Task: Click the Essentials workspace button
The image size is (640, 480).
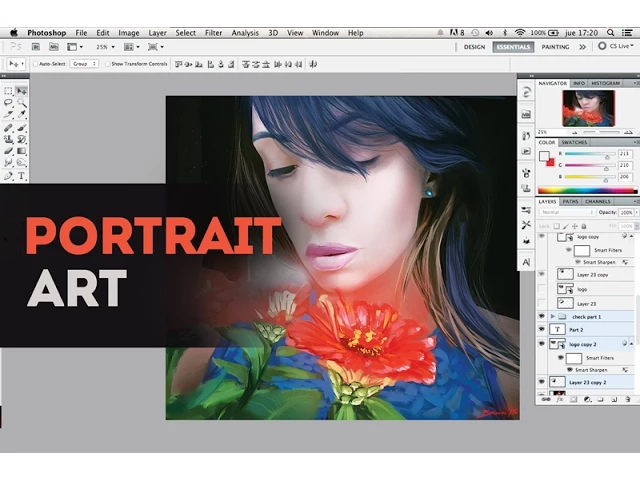Action: [513, 47]
